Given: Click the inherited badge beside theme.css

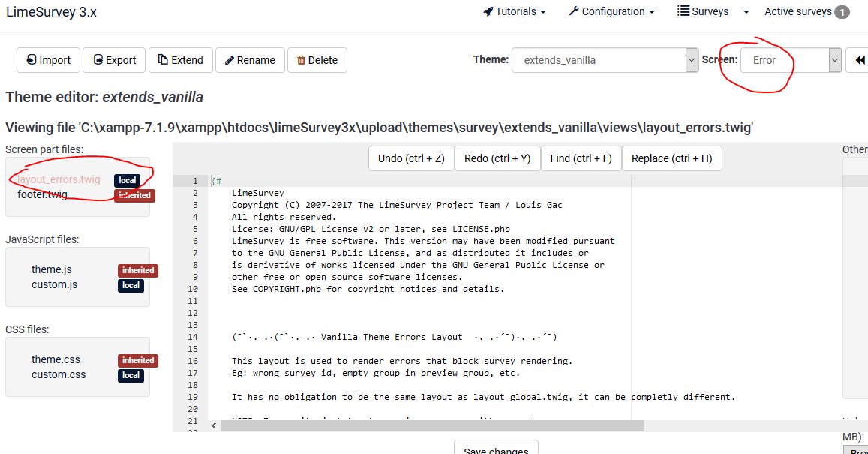Looking at the screenshot, I should [138, 360].
